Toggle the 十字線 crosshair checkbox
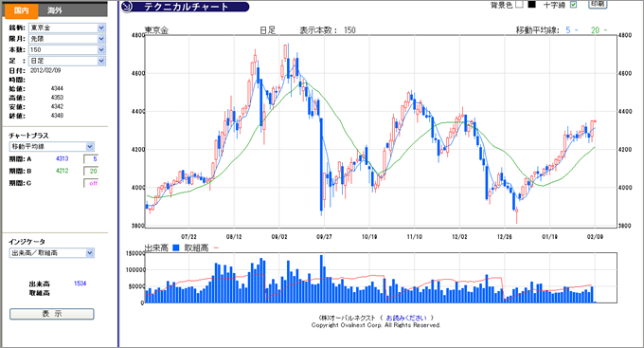Viewport: 644px width, 348px height. click(573, 5)
